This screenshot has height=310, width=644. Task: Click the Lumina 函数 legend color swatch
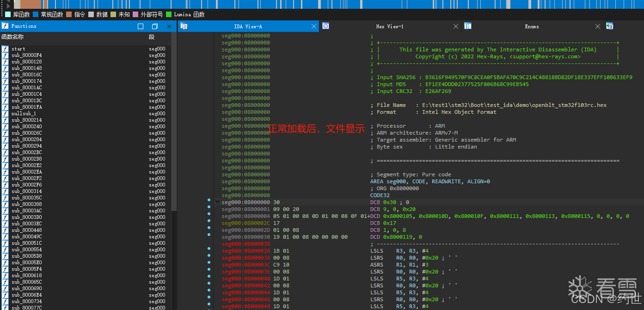click(169, 14)
